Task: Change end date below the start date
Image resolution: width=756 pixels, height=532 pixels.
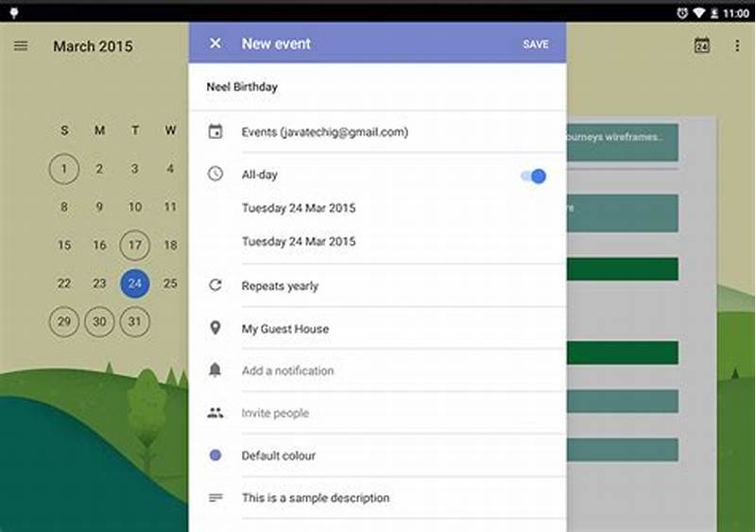Action: coord(299,241)
